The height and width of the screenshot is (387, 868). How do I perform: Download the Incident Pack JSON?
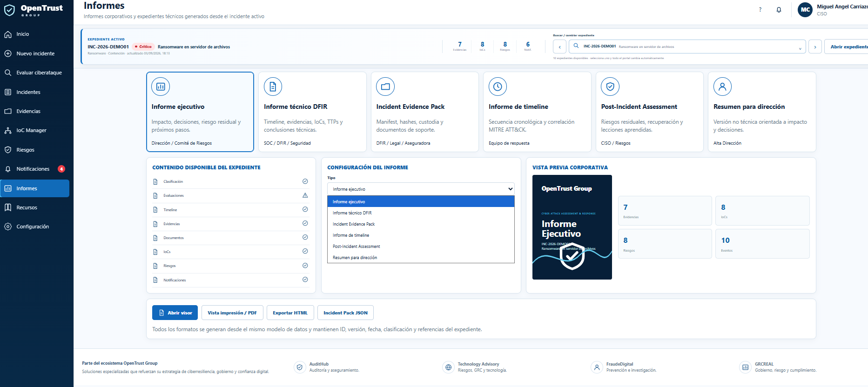tap(345, 313)
